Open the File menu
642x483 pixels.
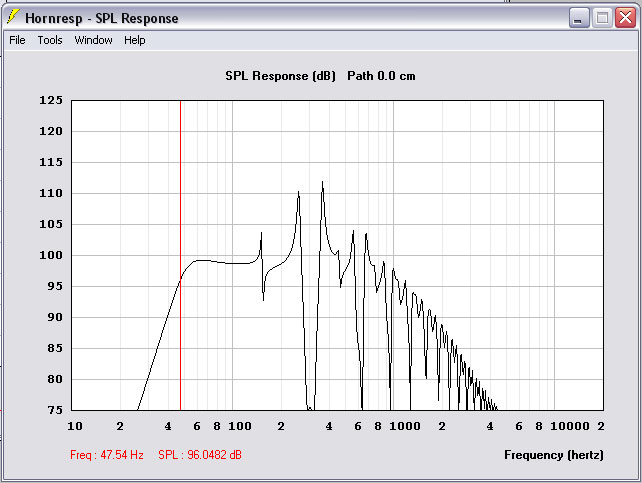(17, 40)
